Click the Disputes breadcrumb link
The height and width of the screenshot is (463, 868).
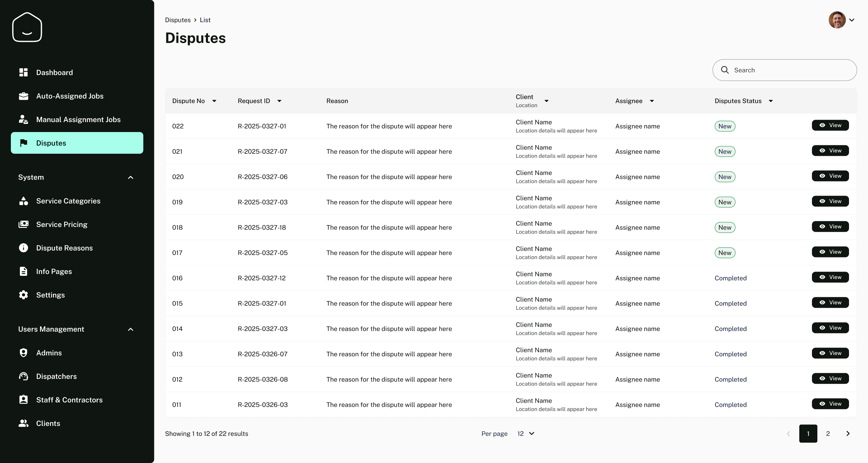coord(178,20)
